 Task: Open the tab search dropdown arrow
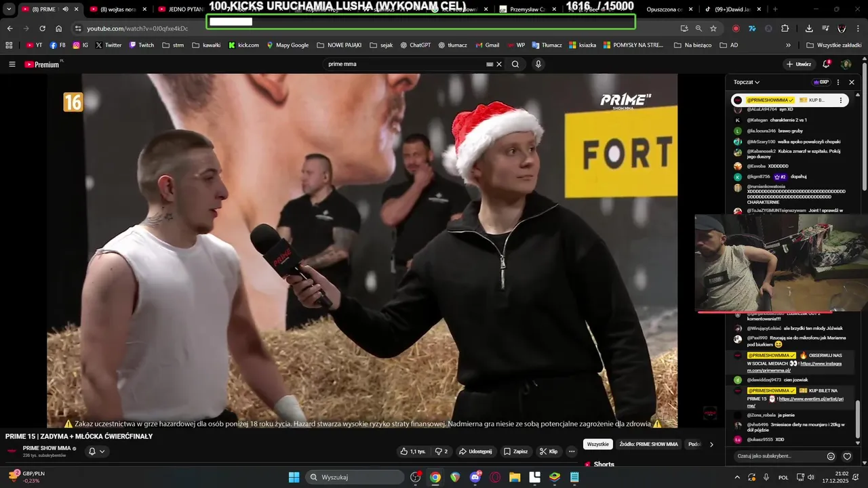pyautogui.click(x=9, y=9)
